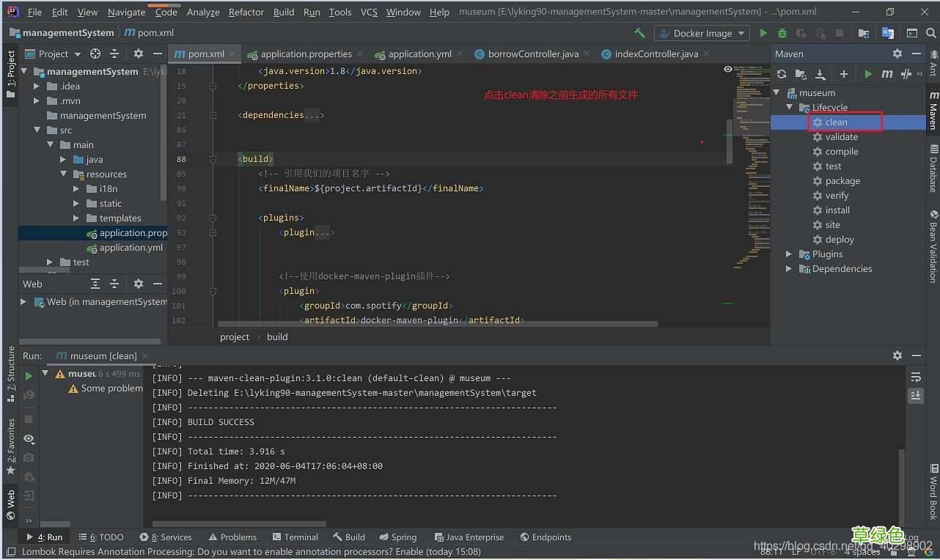This screenshot has height=560, width=940.
Task: Open the Docker Image run configuration dropdown
Action: (x=702, y=33)
